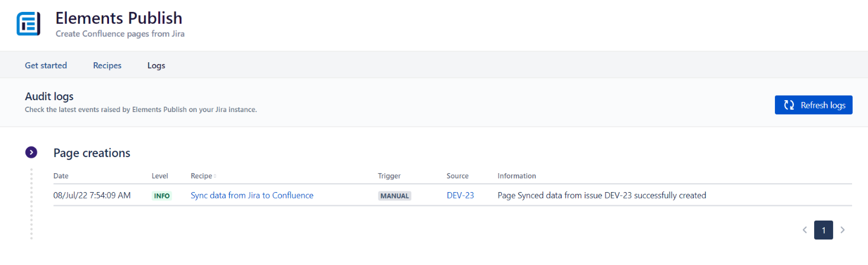Select the Logs tab
The height and width of the screenshot is (265, 868).
click(x=156, y=65)
